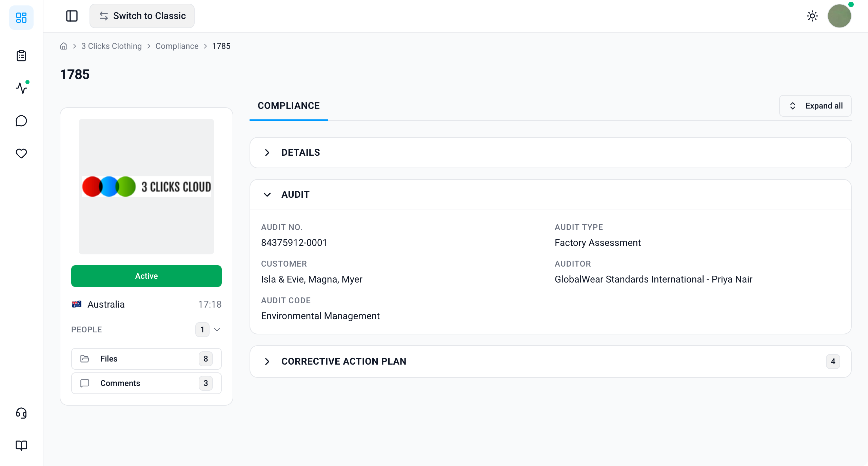
Task: Click the 3 Clicks Cloud logo image
Action: click(146, 187)
